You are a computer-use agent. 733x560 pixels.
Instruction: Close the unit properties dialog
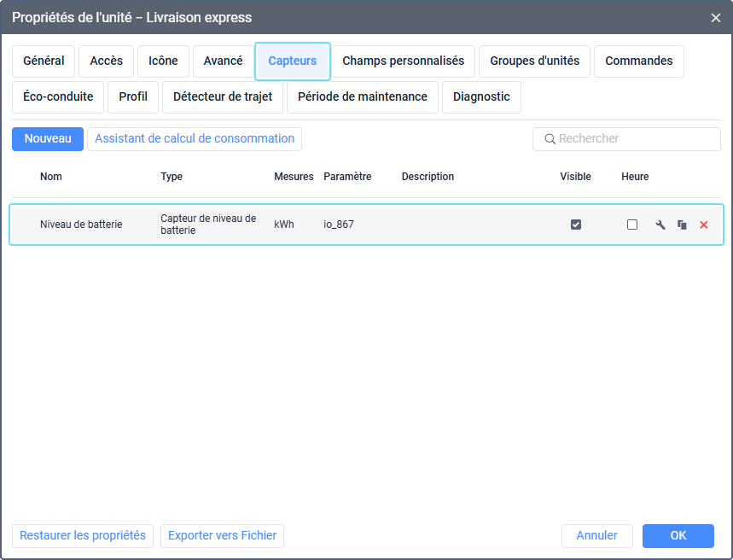pyautogui.click(x=716, y=18)
